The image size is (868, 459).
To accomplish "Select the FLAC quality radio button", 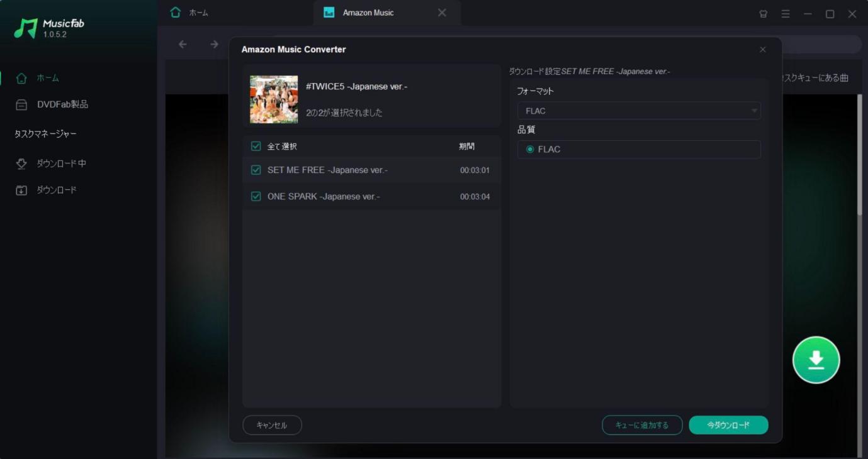I will (530, 149).
